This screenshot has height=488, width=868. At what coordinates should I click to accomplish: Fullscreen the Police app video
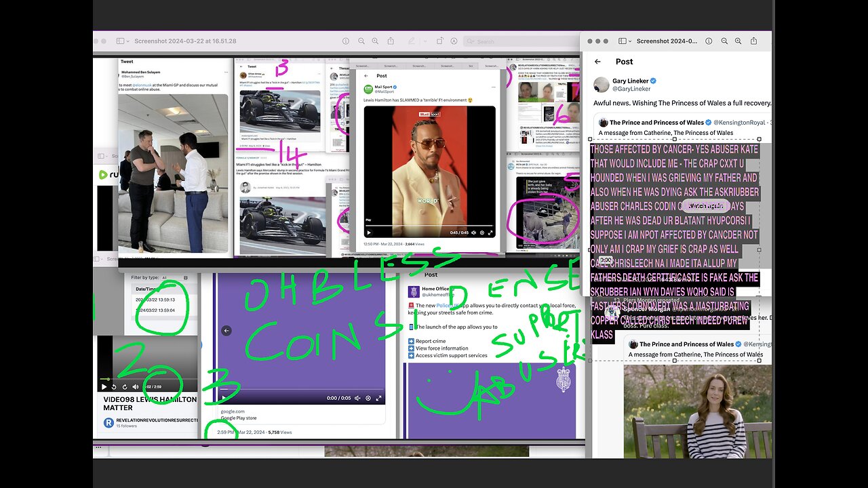pyautogui.click(x=379, y=399)
